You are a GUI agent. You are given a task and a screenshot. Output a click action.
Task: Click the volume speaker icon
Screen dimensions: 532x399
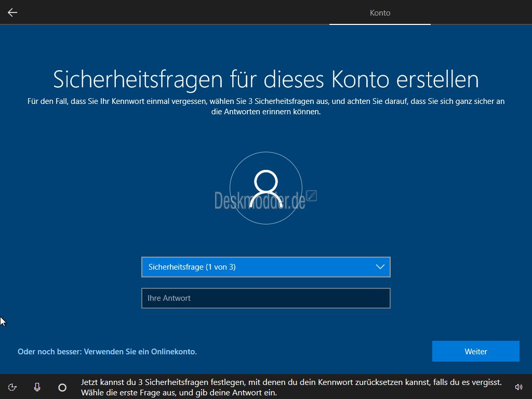[x=518, y=387]
